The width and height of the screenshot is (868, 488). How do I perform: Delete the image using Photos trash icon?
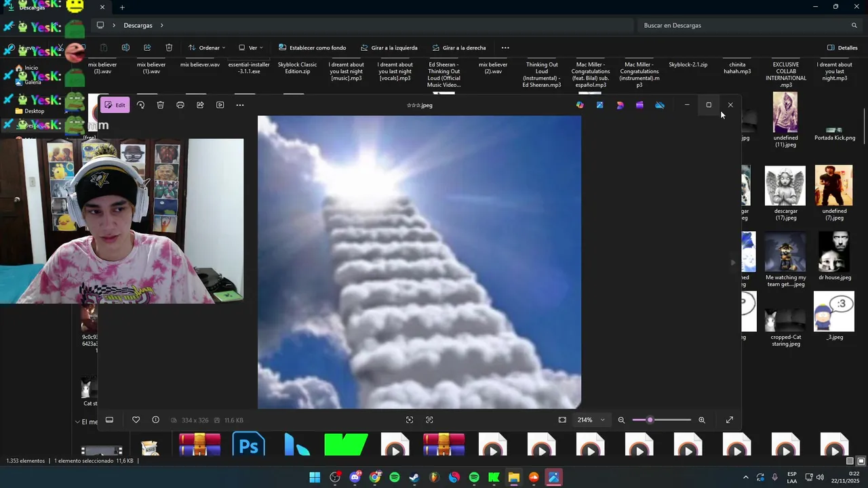[160, 105]
